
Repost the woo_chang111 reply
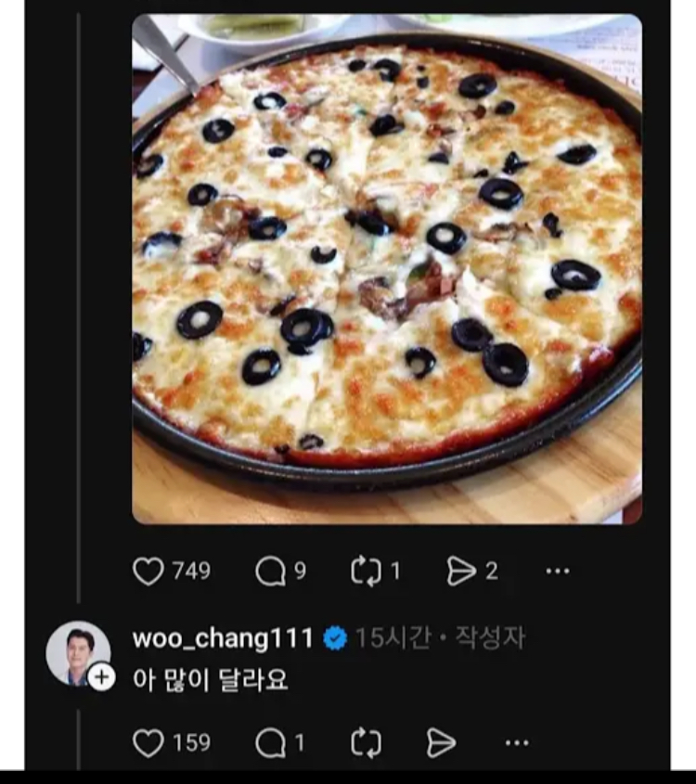click(x=367, y=742)
